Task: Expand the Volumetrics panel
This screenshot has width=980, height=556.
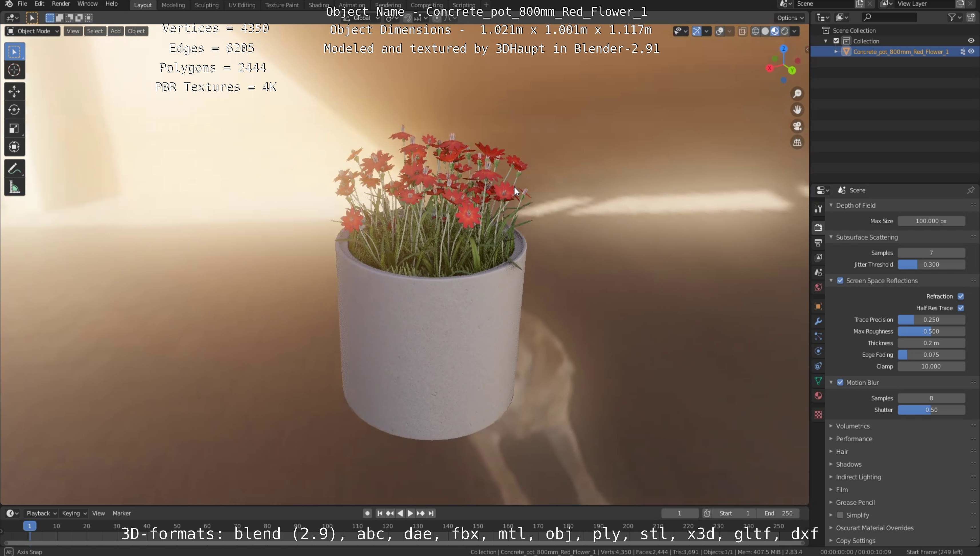Action: (x=852, y=426)
